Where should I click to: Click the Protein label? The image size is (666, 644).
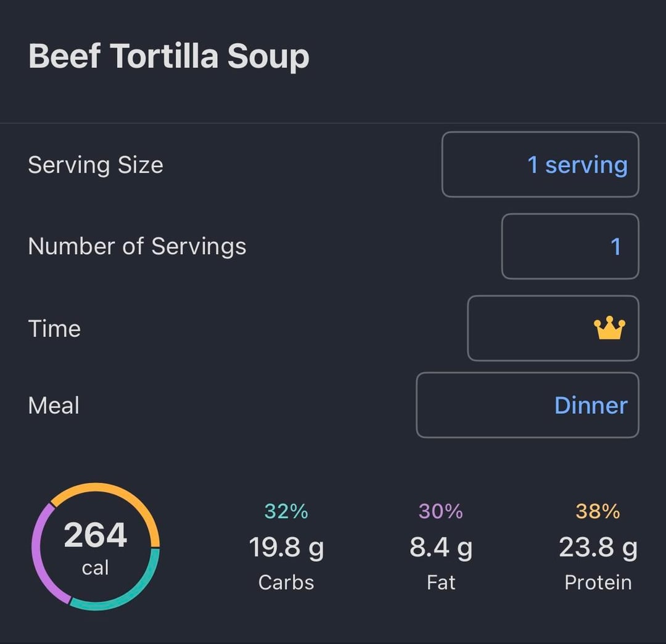[598, 582]
